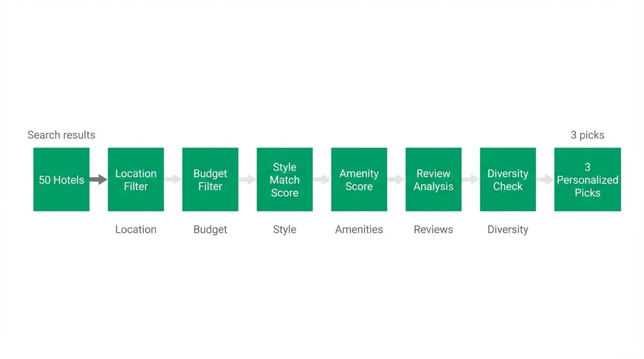This screenshot has width=644, height=359.
Task: Click the "Diversity Check" green box
Action: [508, 179]
